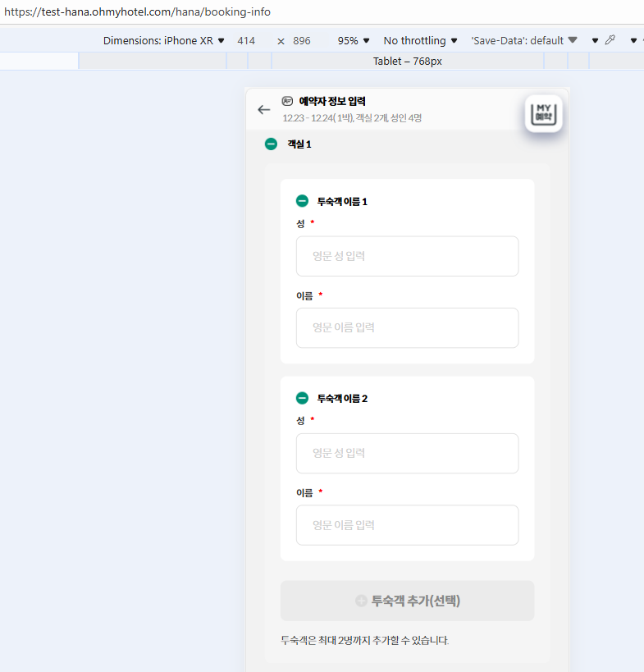Click the 투숙객 이름 1 heading
Screen dimensions: 644x672
[x=342, y=201]
